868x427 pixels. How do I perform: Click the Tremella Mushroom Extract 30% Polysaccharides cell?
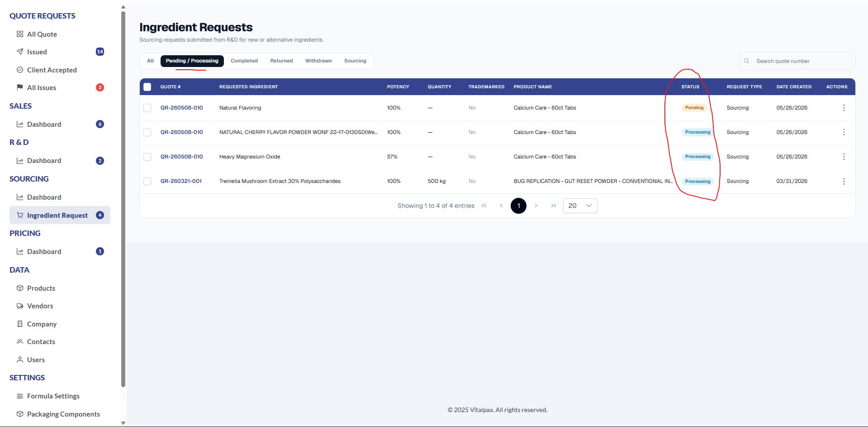[280, 181]
